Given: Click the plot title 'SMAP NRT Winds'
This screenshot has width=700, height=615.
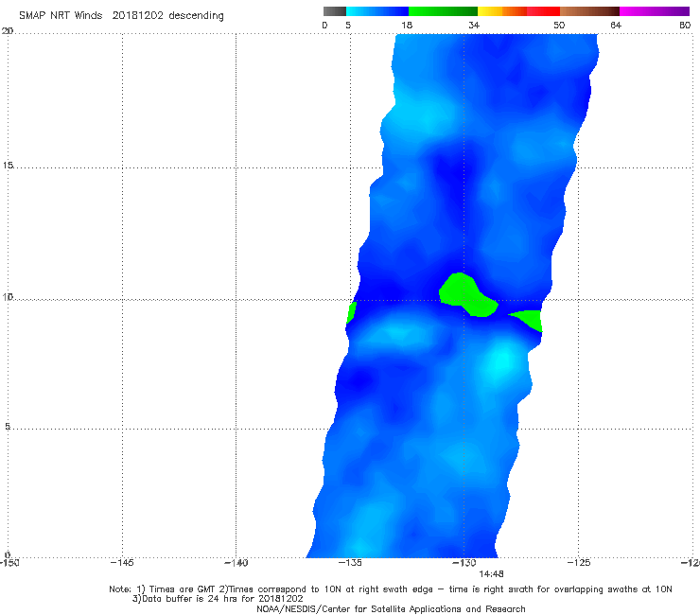Looking at the screenshot, I should click(x=61, y=16).
